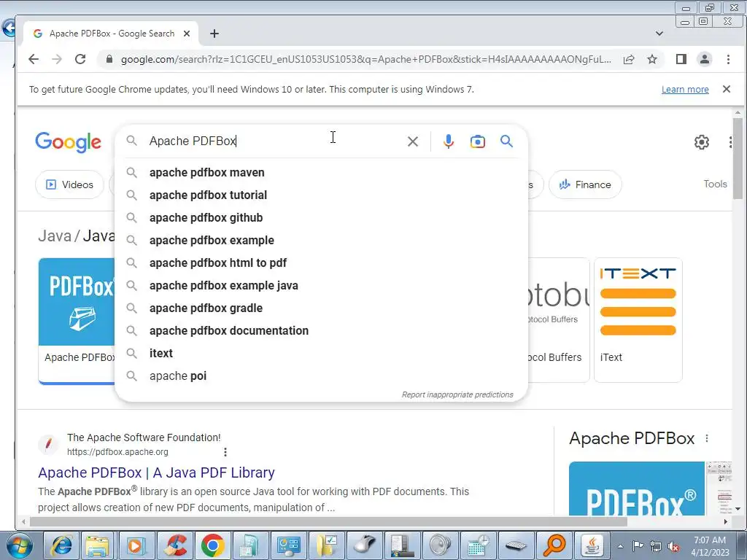Screen dimensions: 747x560
Task: Share this page from the address bar
Action: point(629,59)
